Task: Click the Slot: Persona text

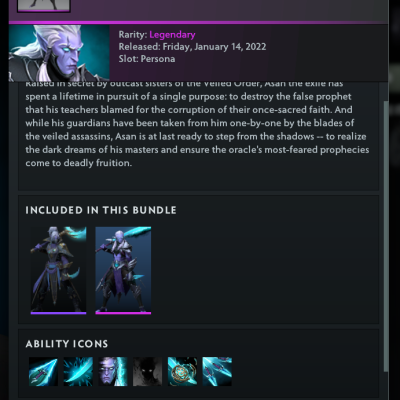Action: 147,59
